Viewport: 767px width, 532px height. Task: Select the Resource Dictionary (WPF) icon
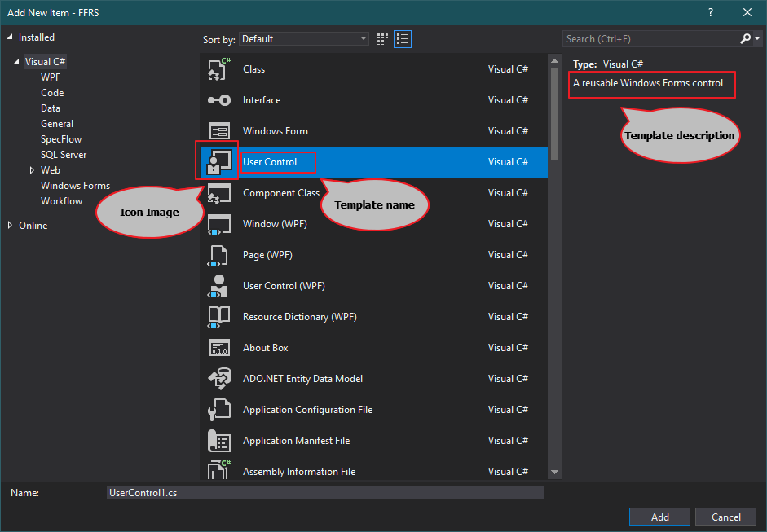click(218, 316)
